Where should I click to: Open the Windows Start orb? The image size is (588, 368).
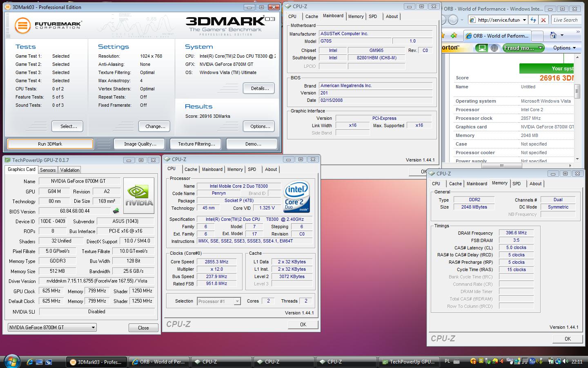click(11, 361)
